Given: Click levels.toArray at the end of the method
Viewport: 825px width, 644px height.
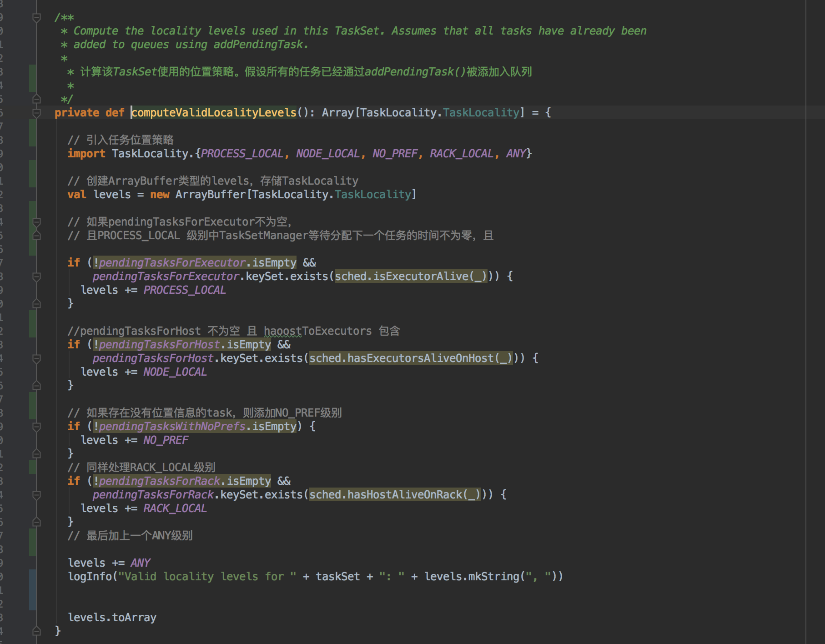Looking at the screenshot, I should point(111,617).
